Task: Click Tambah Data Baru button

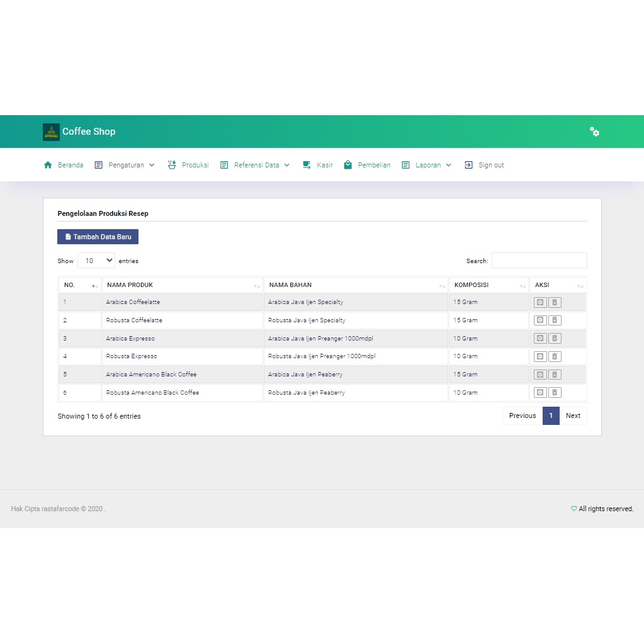Action: point(98,237)
